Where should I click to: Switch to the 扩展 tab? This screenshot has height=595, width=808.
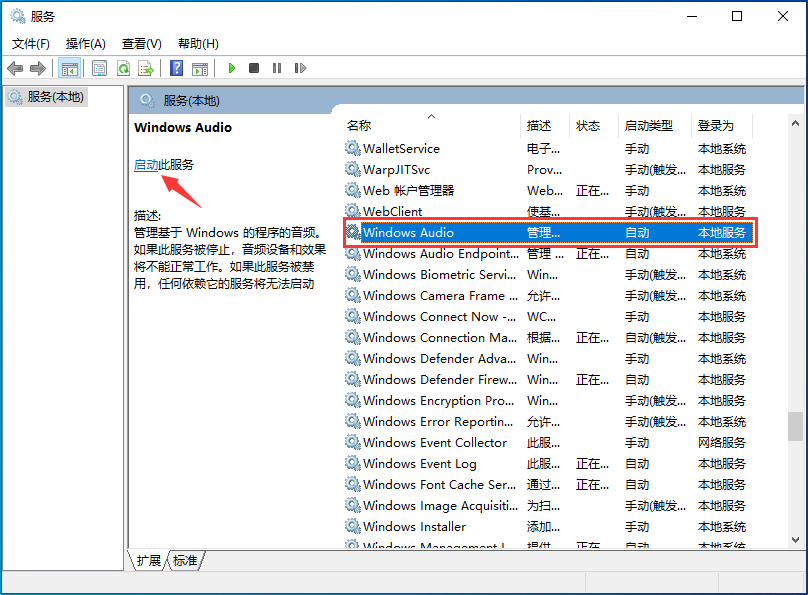[x=148, y=560]
